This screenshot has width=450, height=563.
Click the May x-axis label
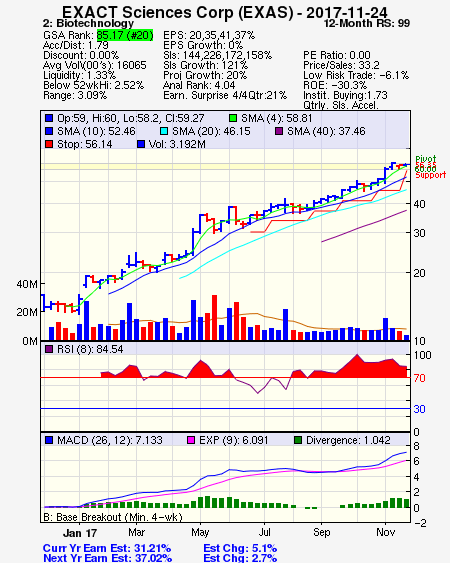click(200, 532)
